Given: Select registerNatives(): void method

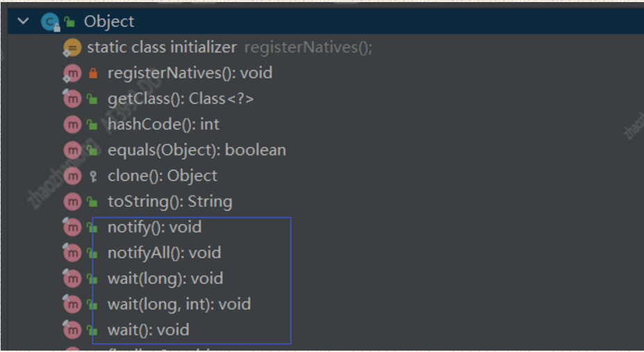Looking at the screenshot, I should 190,73.
